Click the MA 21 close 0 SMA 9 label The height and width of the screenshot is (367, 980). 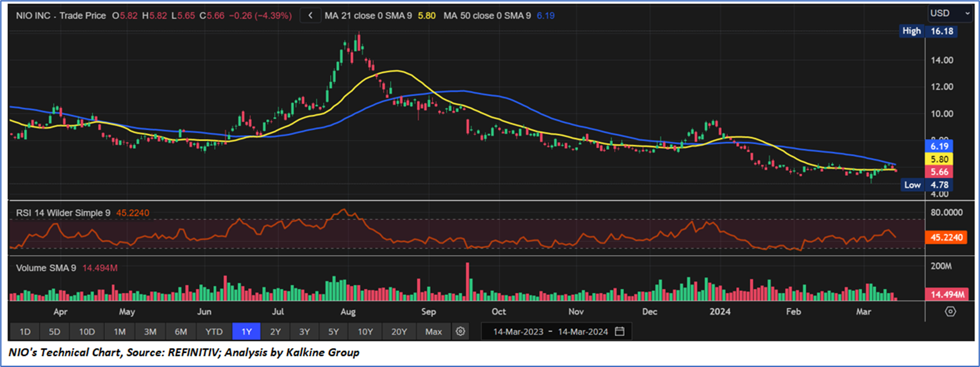coord(368,15)
